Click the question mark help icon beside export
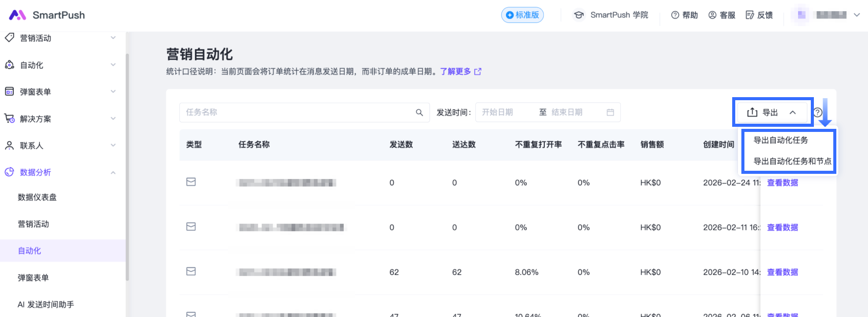Viewport: 868px width, 317px height. pos(817,112)
